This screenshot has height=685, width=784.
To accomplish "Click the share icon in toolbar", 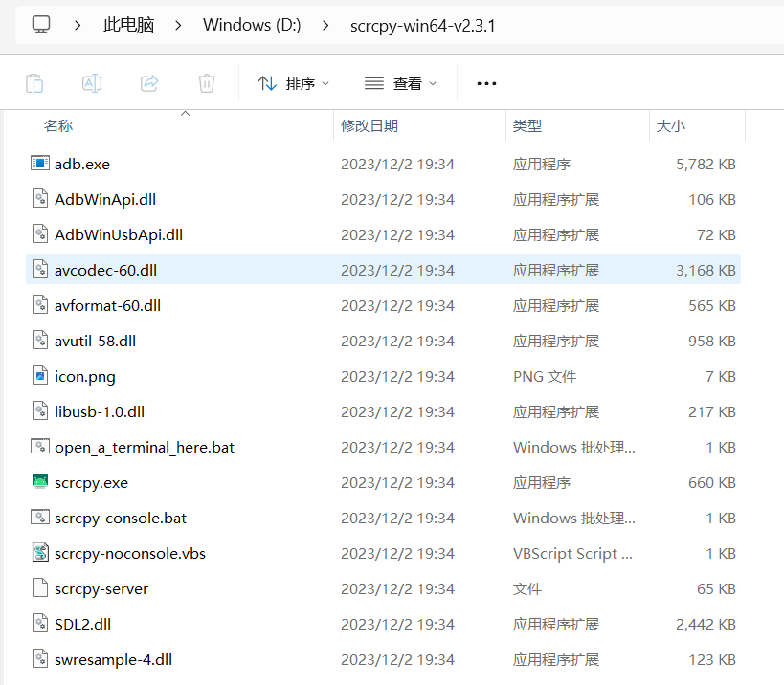I will (149, 83).
